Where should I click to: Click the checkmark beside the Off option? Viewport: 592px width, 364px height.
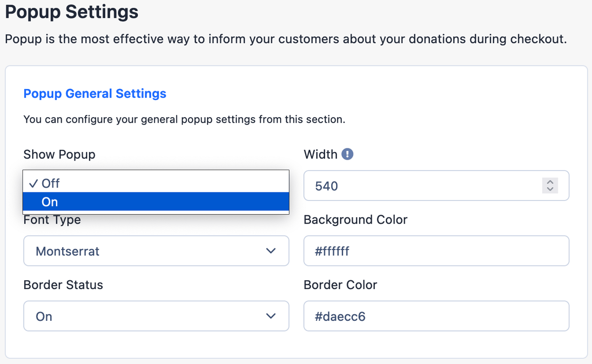pos(33,183)
